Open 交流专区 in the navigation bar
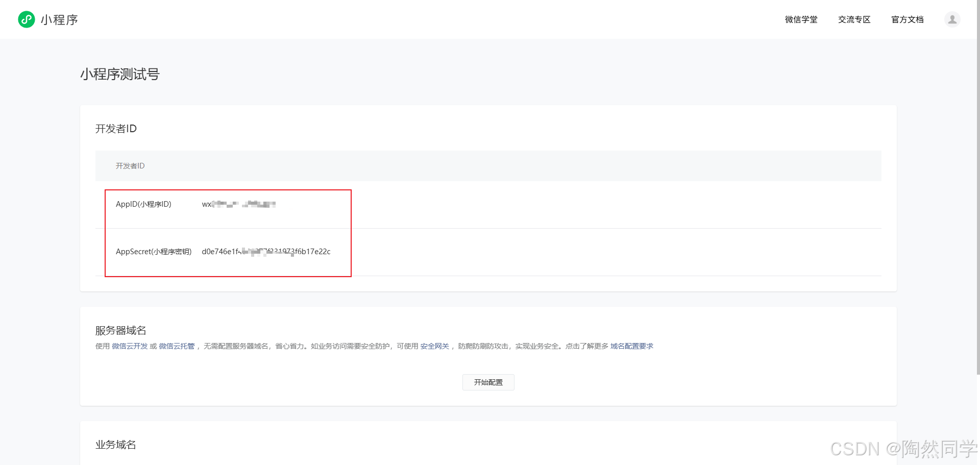980x465 pixels. point(854,19)
